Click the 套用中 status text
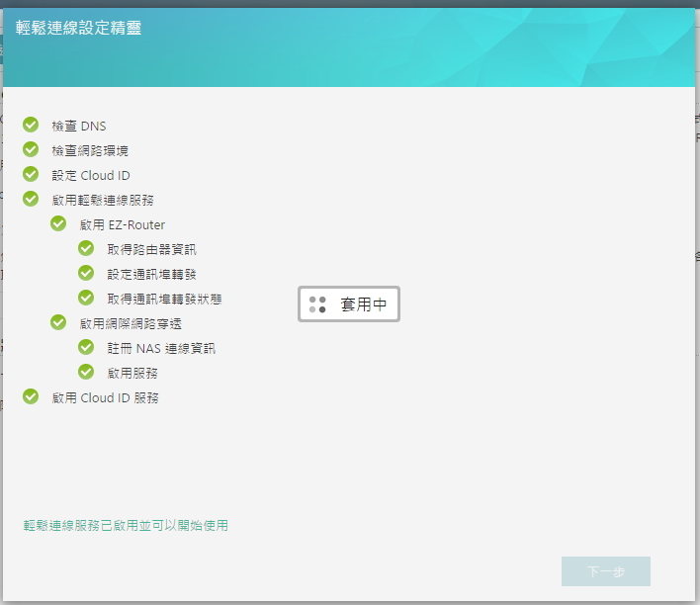 click(x=363, y=304)
